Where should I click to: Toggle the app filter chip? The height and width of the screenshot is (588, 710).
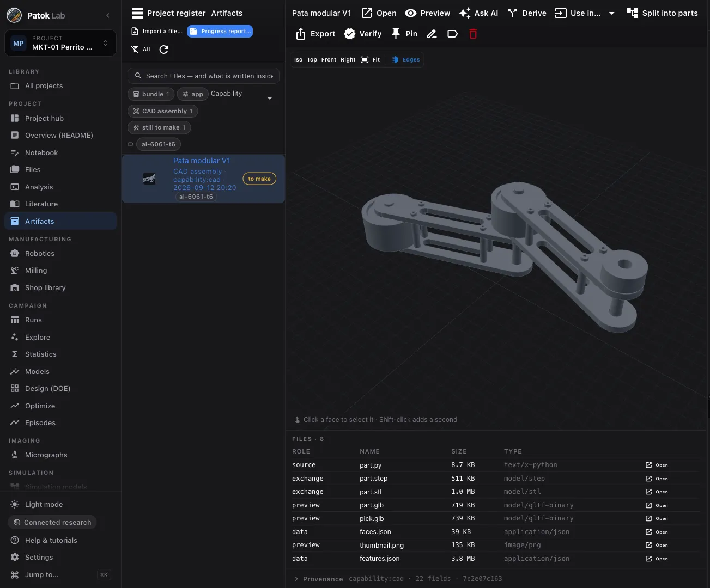(x=192, y=94)
